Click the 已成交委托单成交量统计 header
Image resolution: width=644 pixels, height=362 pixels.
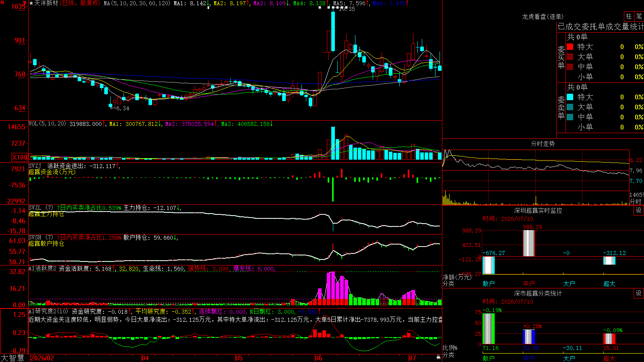(x=601, y=27)
